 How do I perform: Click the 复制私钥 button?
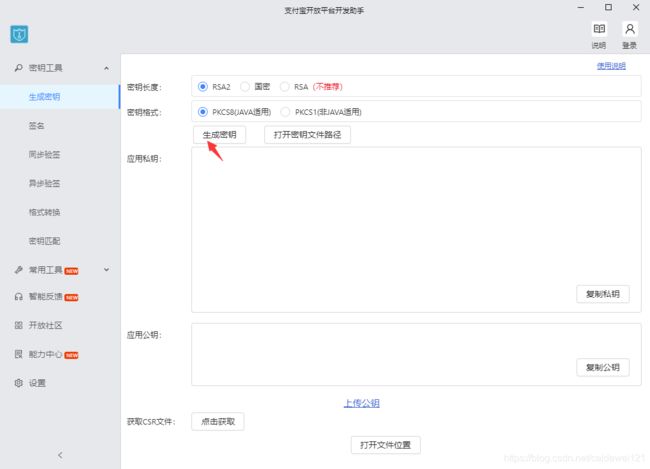603,294
